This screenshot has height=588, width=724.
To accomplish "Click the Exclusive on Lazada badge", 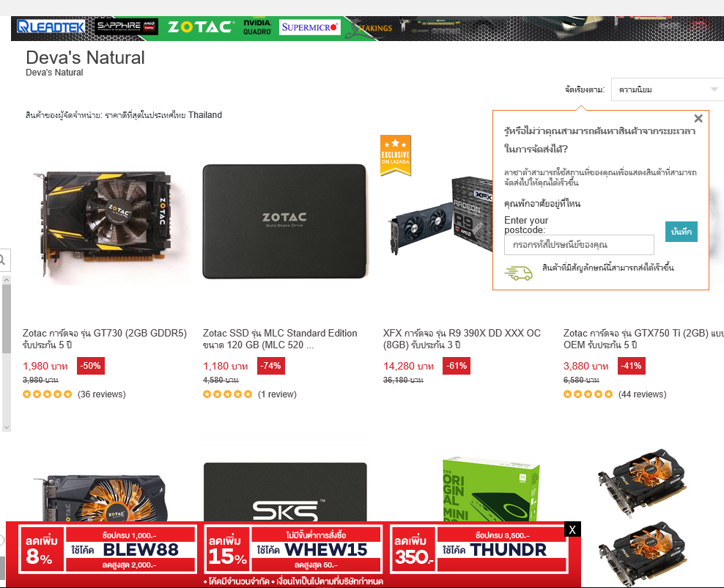I will (395, 155).
